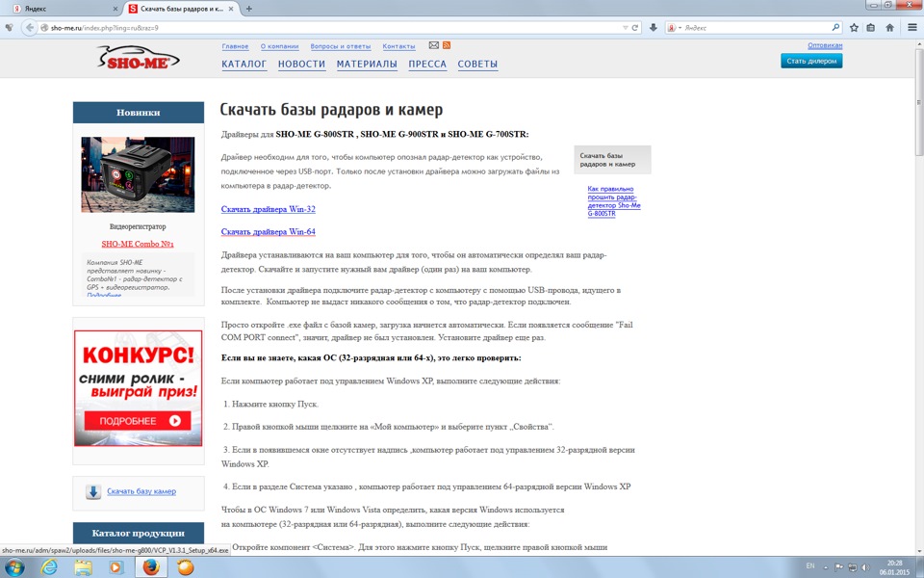
Task: Switch to Firefox in the taskbar
Action: (x=151, y=567)
